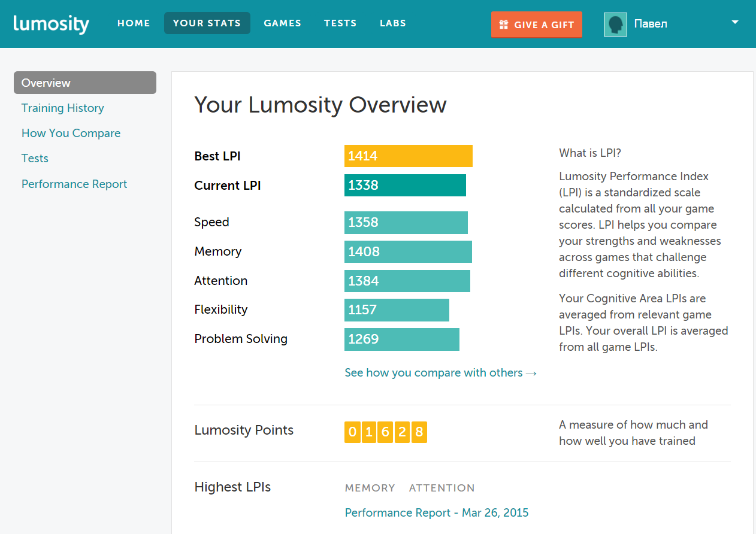Click the MEMORY label under Highest LPIs
Image resolution: width=756 pixels, height=534 pixels.
point(370,488)
